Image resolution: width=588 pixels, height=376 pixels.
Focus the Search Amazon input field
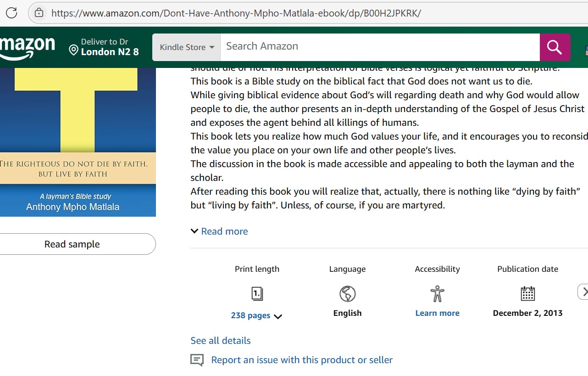point(380,47)
